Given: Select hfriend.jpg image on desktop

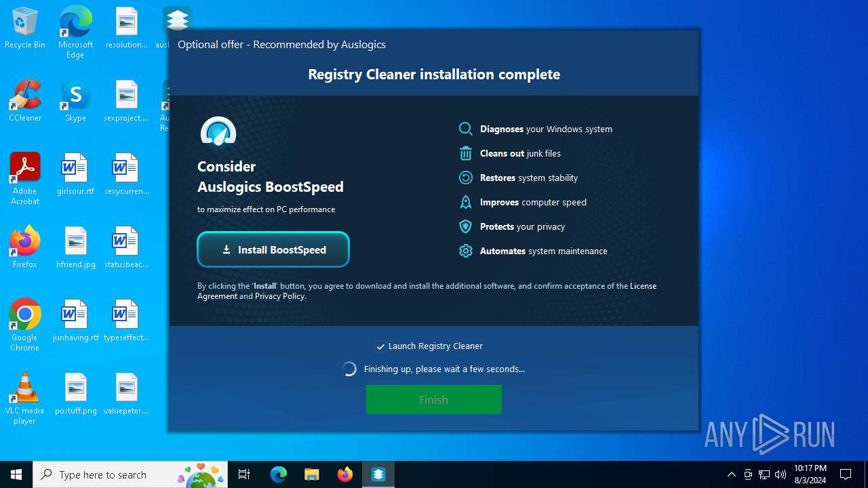Looking at the screenshot, I should [x=75, y=248].
